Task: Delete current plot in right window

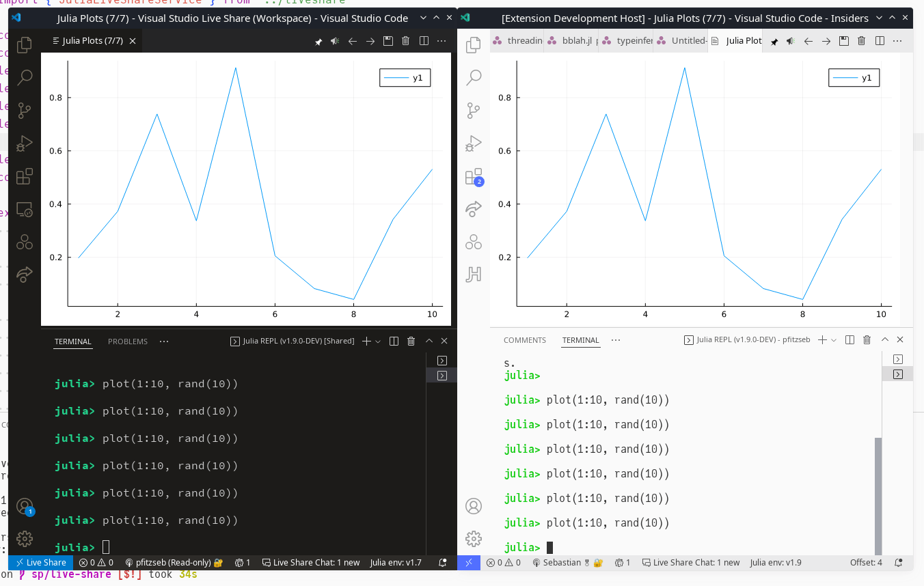Action: click(x=862, y=42)
